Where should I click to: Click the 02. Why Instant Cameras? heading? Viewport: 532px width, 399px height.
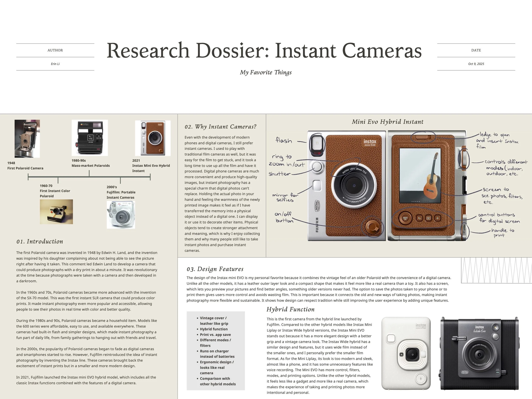[x=220, y=127]
